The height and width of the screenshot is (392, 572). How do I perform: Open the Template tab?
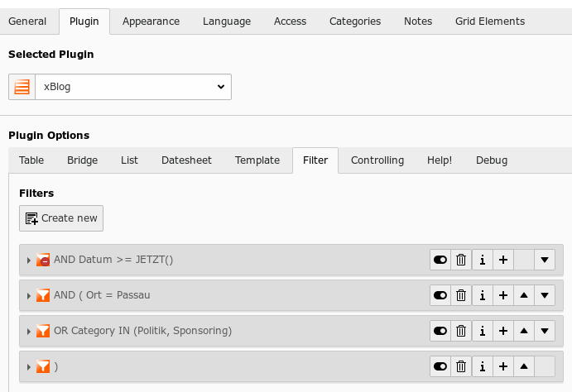coord(257,160)
